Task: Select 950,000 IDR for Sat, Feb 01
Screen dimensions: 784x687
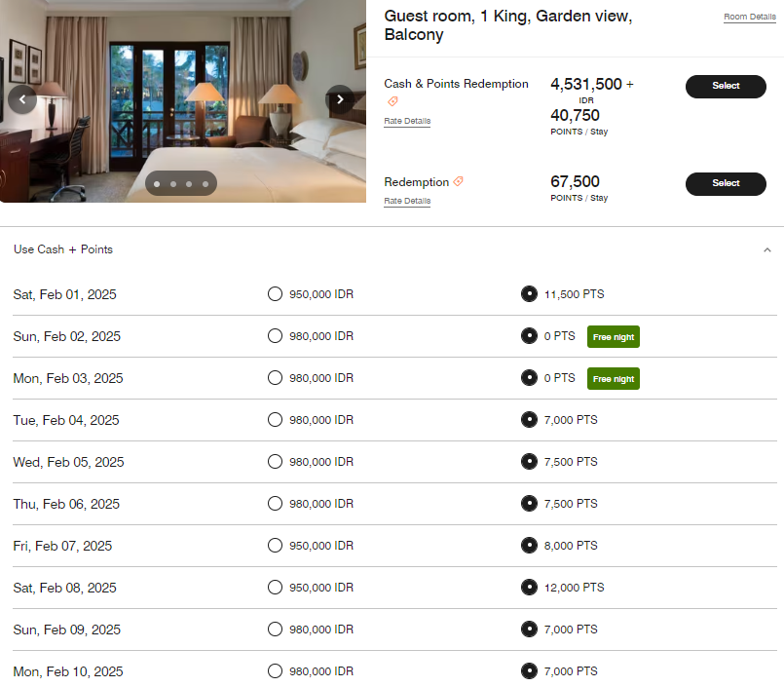Action: 275,293
